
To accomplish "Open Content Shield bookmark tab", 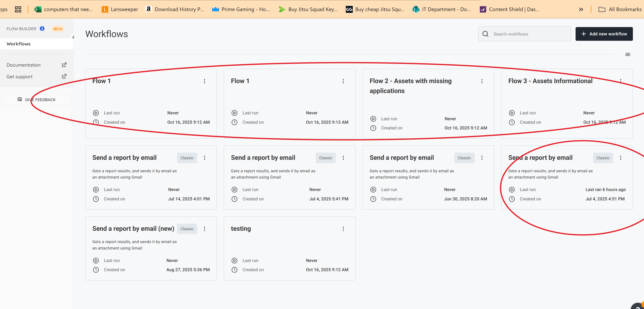I will click(510, 10).
